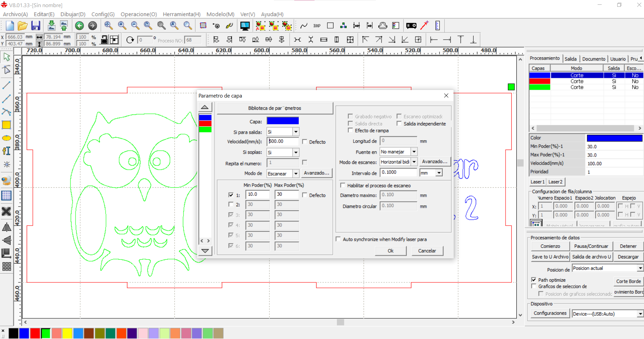Switch to the Documento tab

[594, 59]
